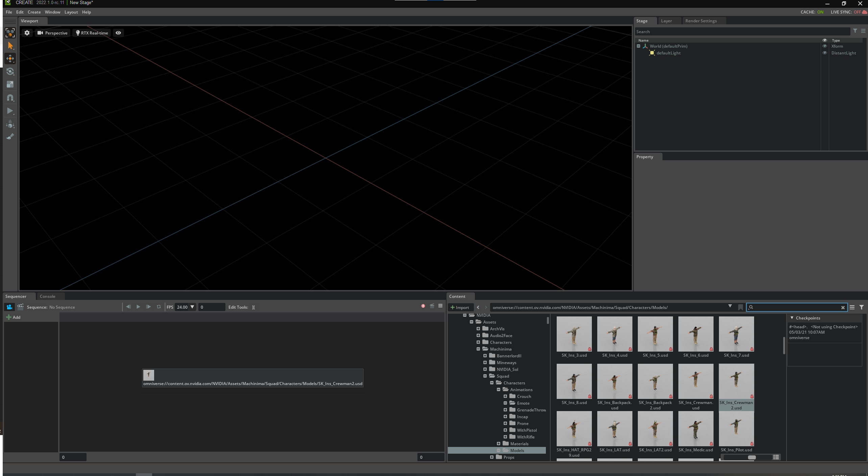Click the Add sequence item button

point(13,316)
